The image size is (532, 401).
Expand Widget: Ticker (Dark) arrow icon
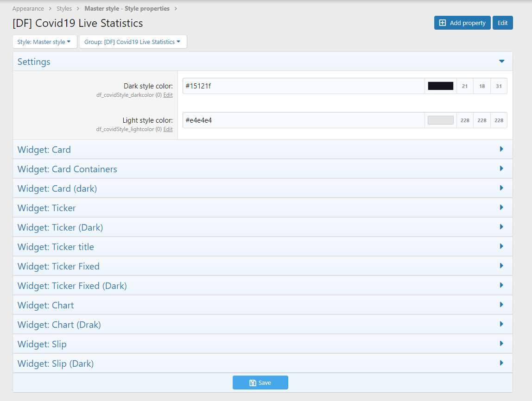pyautogui.click(x=501, y=227)
